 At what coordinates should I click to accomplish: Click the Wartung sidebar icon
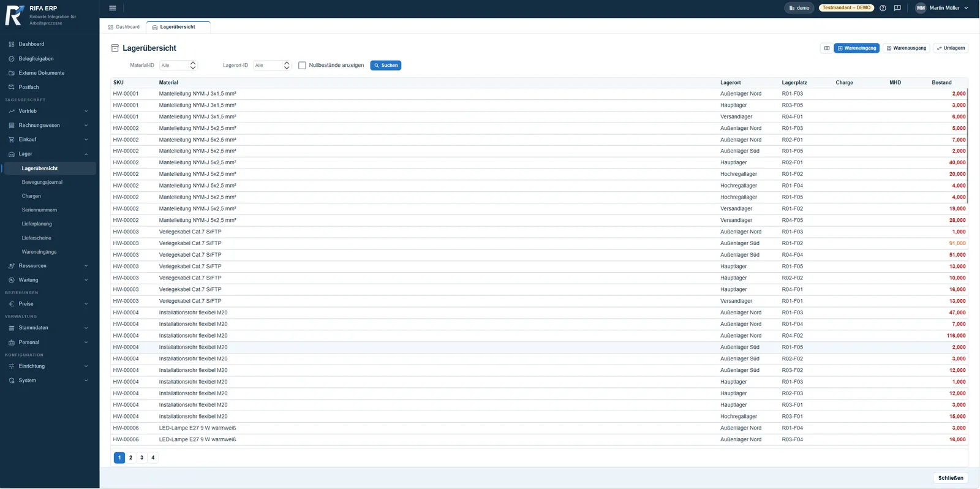[11, 280]
